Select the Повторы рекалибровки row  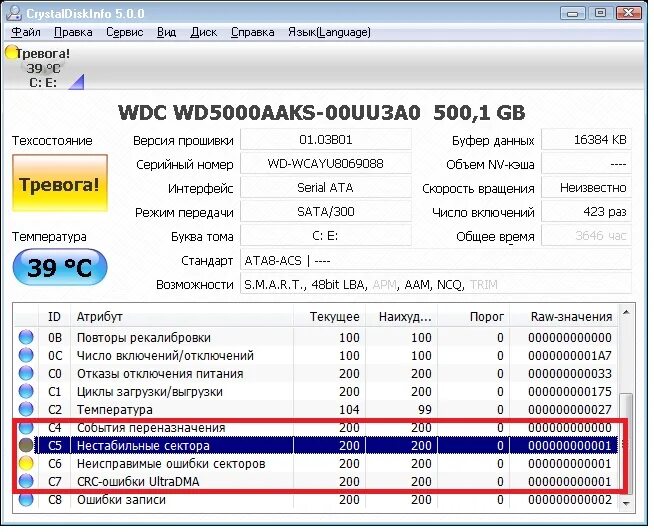pyautogui.click(x=316, y=337)
